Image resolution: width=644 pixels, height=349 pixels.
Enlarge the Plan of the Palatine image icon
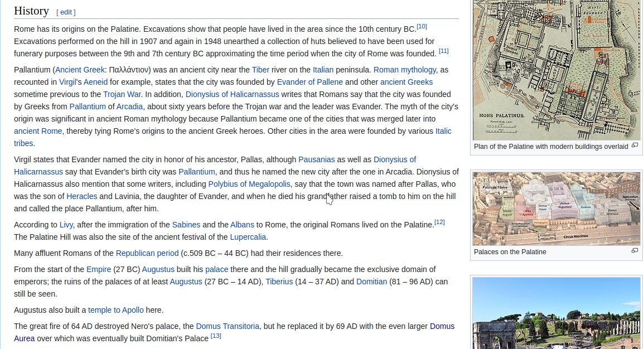coord(635,146)
